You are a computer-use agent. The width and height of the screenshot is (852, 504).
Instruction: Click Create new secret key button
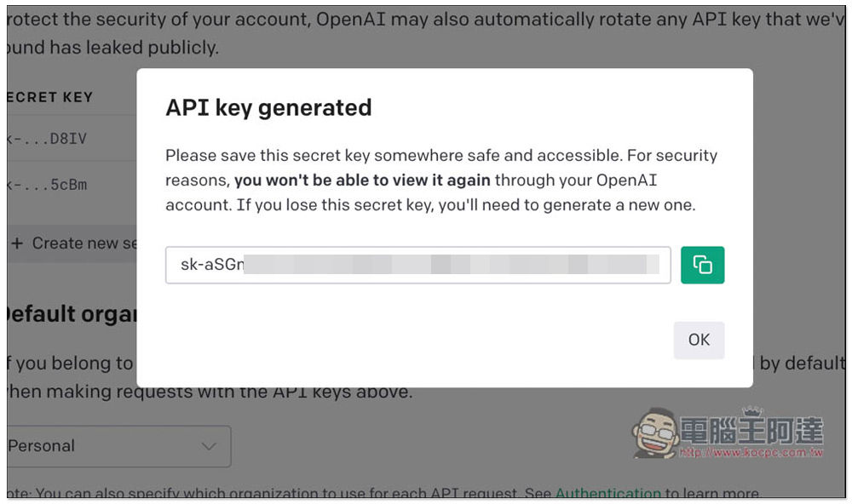click(x=72, y=243)
